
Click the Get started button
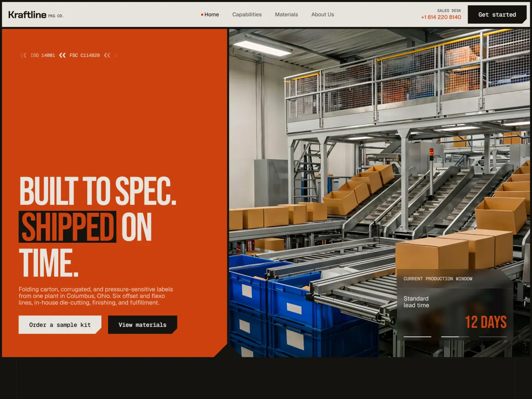[x=497, y=15]
